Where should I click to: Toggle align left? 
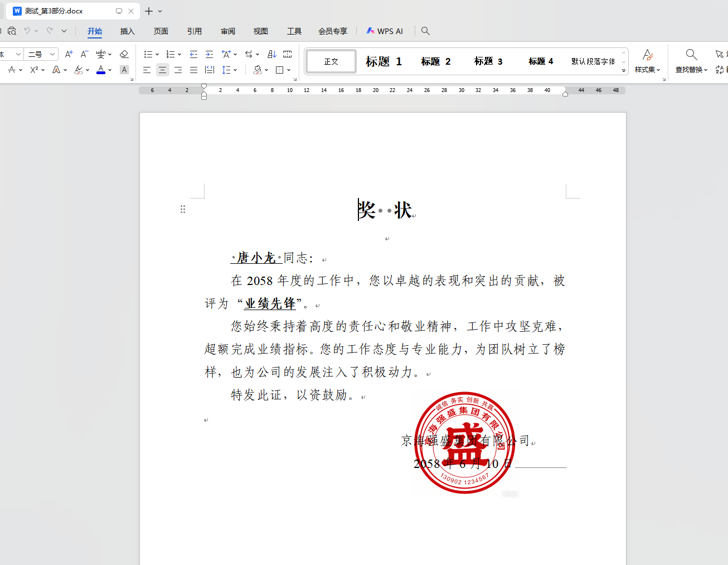coord(147,70)
